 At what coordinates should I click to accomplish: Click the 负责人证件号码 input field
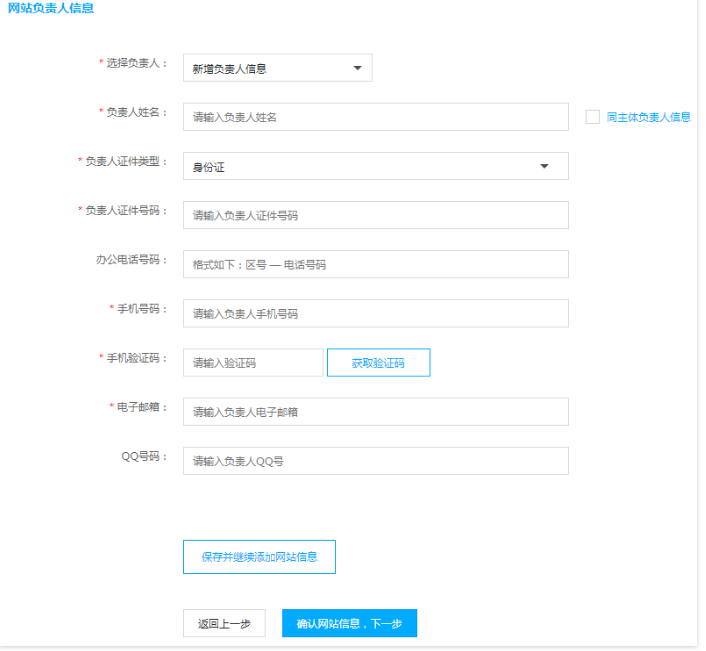pyautogui.click(x=376, y=215)
